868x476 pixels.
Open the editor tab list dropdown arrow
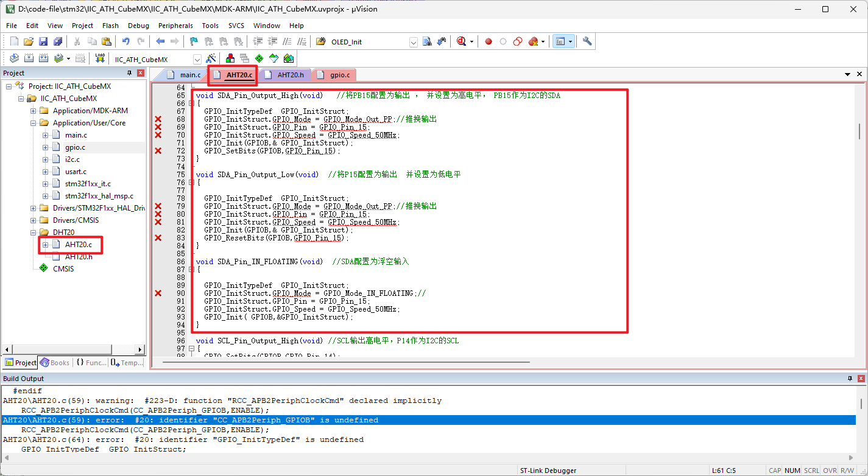tap(848, 74)
